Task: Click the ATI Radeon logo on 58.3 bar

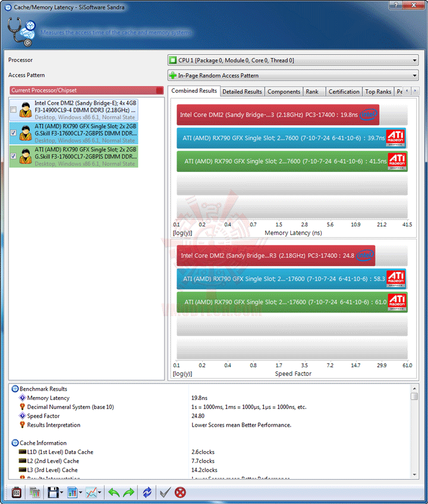Action: point(395,279)
